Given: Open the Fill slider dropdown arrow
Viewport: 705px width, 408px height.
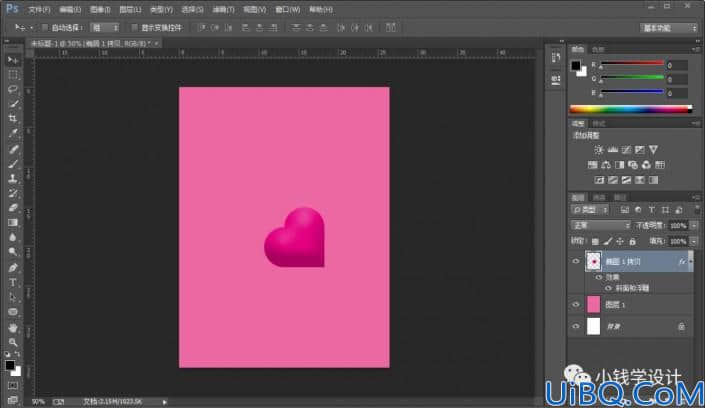Looking at the screenshot, I should tap(694, 242).
